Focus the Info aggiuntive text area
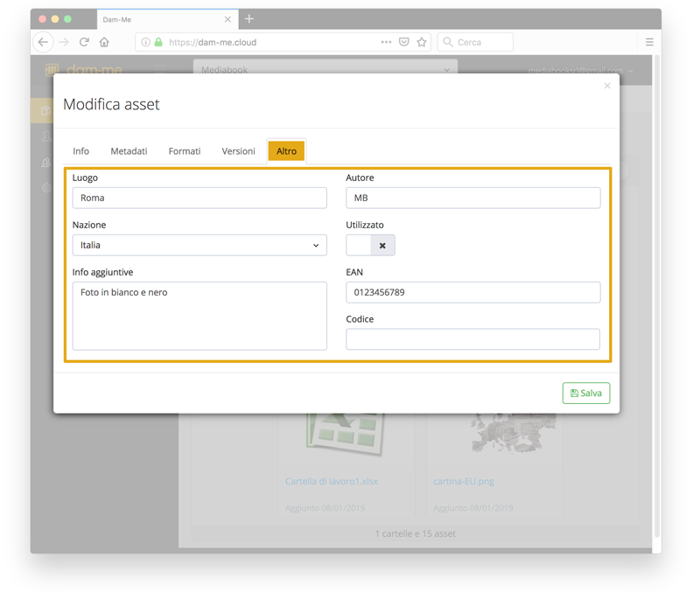The width and height of the screenshot is (700, 592). (x=199, y=316)
